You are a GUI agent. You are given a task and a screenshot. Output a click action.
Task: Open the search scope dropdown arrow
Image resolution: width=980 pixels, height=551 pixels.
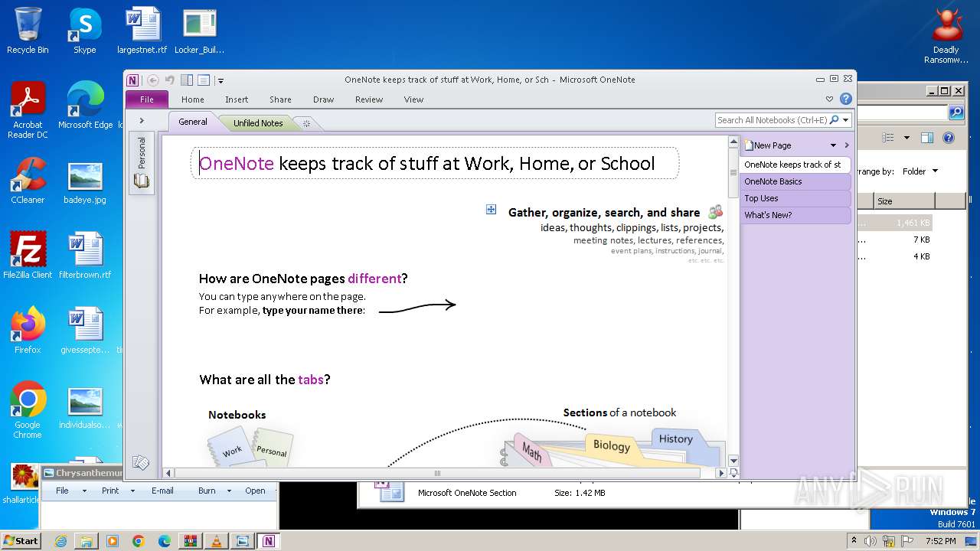pyautogui.click(x=846, y=120)
